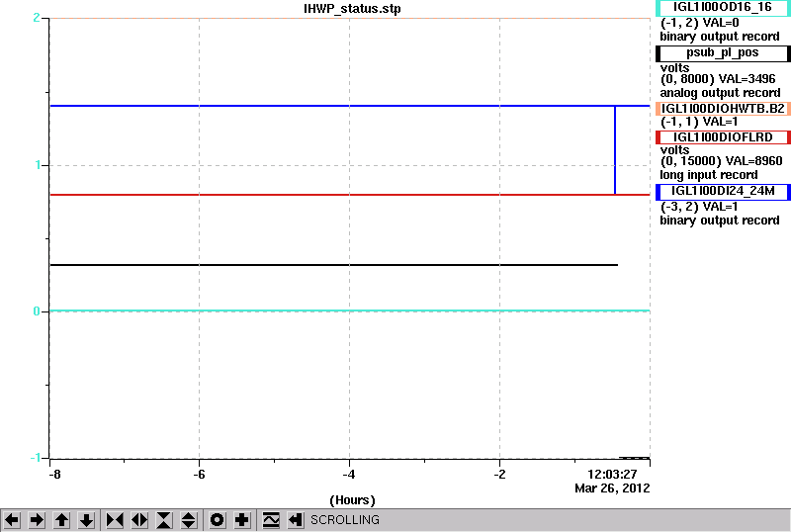Click the pan right arrow button
This screenshot has width=791, height=532.
click(x=37, y=520)
